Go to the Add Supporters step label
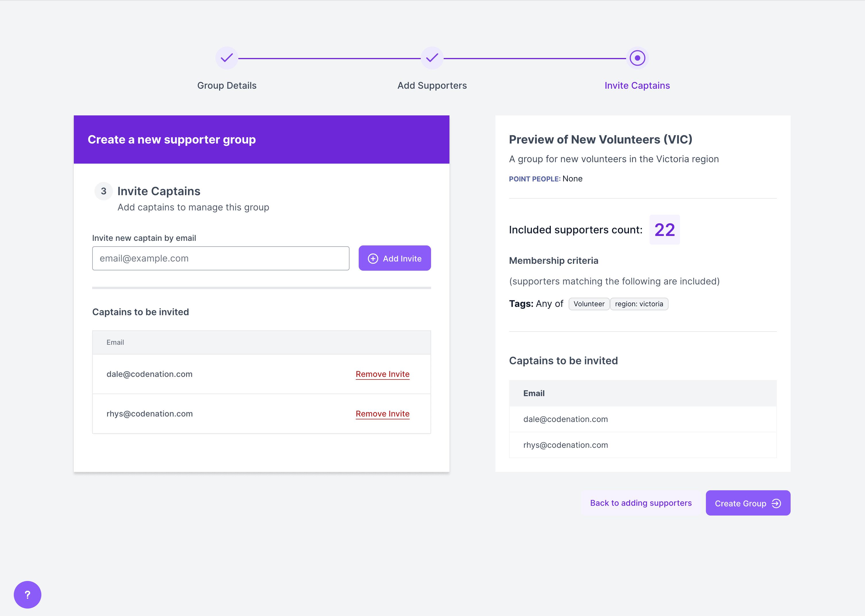Image resolution: width=865 pixels, height=616 pixels. [x=432, y=86]
